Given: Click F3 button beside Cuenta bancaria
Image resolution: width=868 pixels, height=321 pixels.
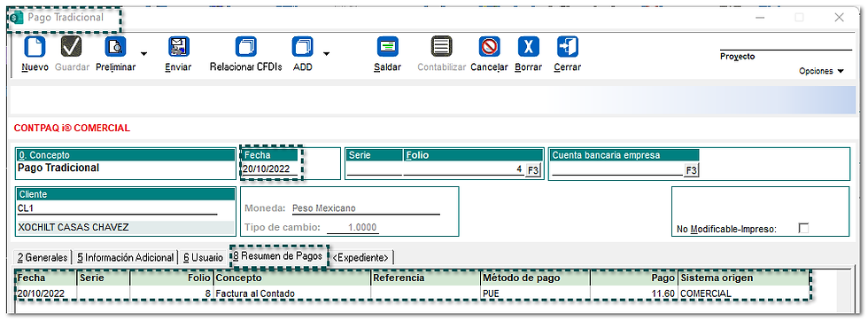Looking at the screenshot, I should [692, 170].
